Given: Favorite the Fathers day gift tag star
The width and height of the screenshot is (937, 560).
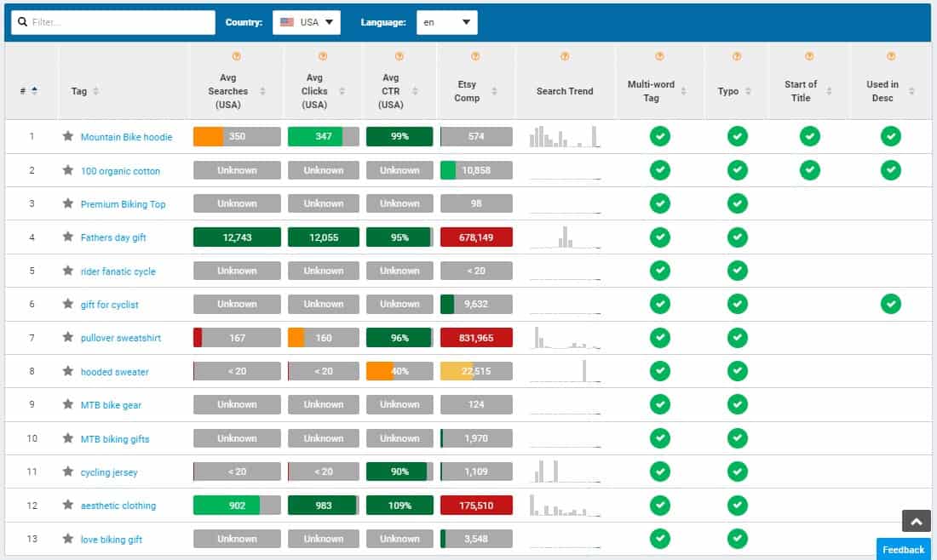Looking at the screenshot, I should tap(68, 237).
